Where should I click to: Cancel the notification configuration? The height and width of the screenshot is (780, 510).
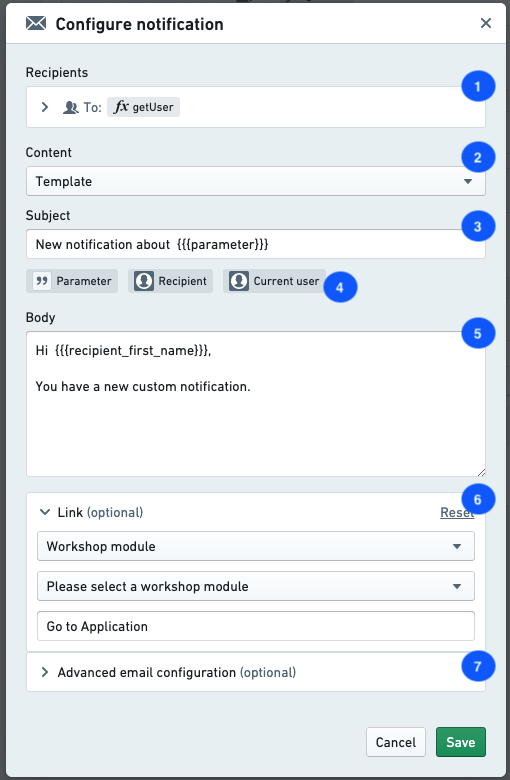pyautogui.click(x=396, y=742)
